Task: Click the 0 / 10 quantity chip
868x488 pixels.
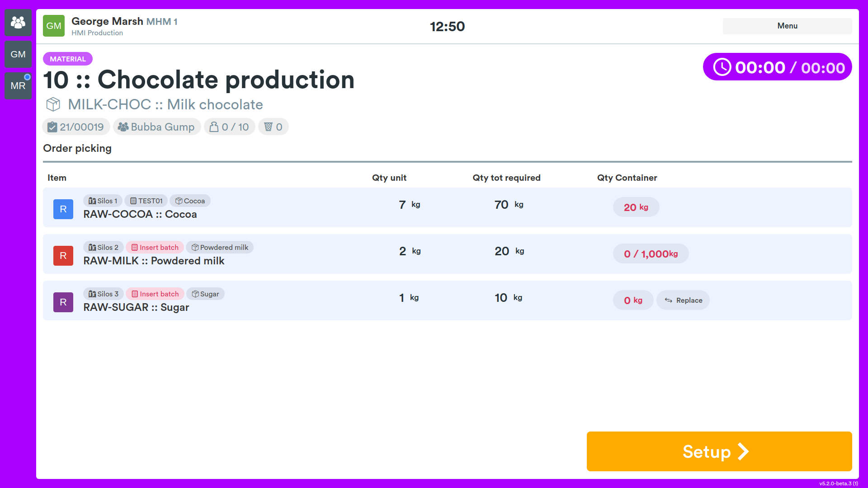Action: click(229, 127)
